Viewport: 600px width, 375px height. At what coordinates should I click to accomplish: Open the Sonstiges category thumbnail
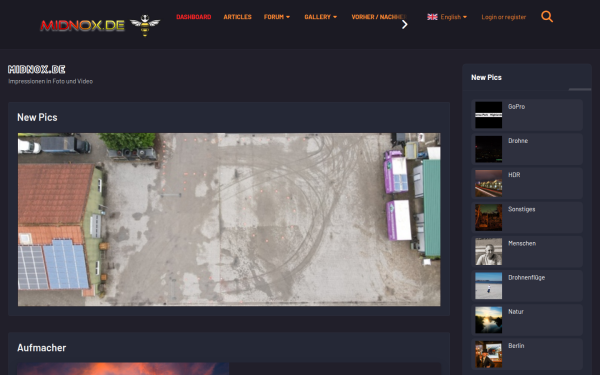(x=489, y=217)
